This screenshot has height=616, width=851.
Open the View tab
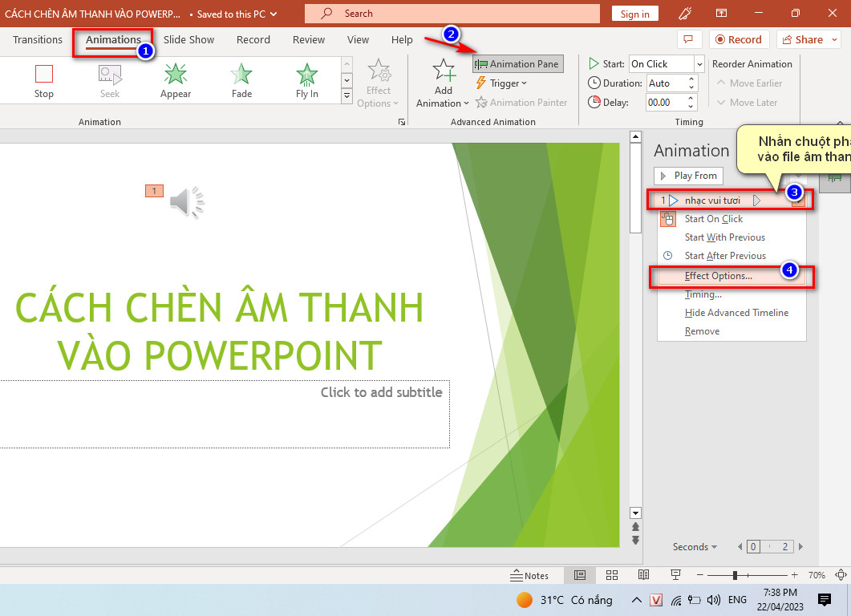358,39
